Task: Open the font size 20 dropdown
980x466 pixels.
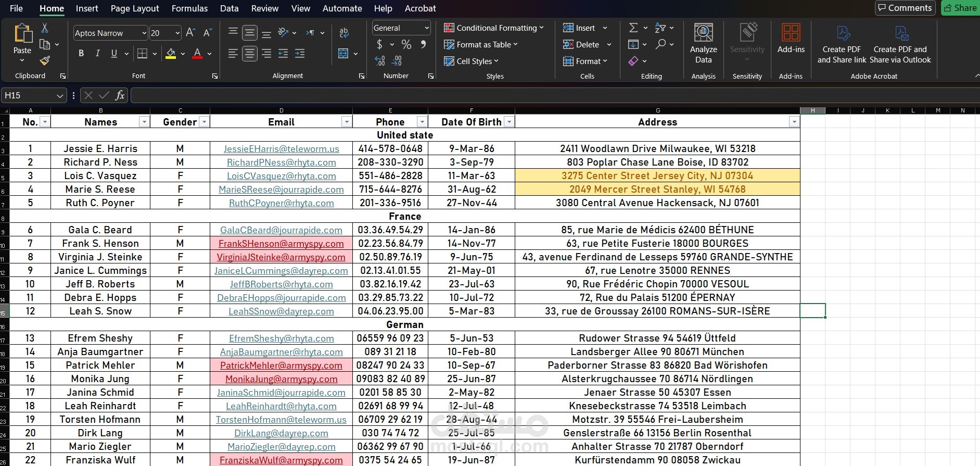Action: tap(177, 33)
